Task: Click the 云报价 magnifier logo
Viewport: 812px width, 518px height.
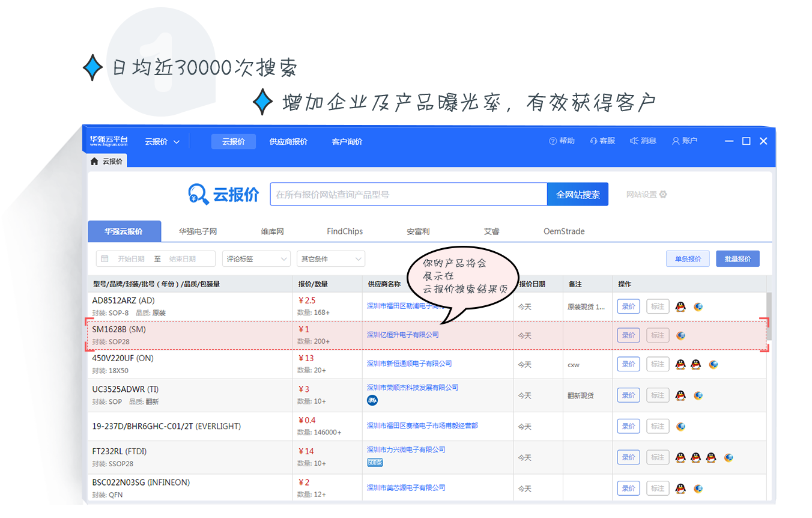Action: [x=198, y=194]
